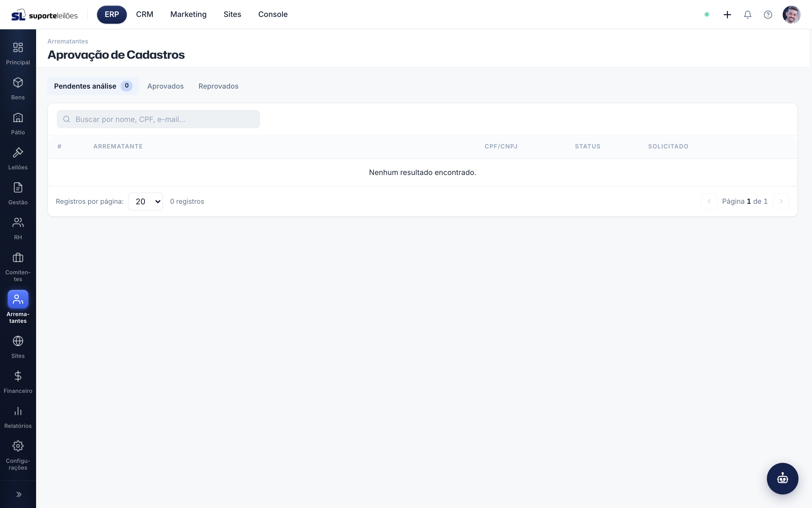Click the # column header
The image size is (812, 508).
[x=59, y=146]
